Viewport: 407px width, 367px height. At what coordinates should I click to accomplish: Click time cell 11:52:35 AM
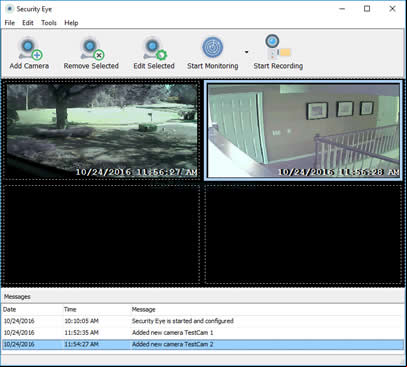(81, 333)
